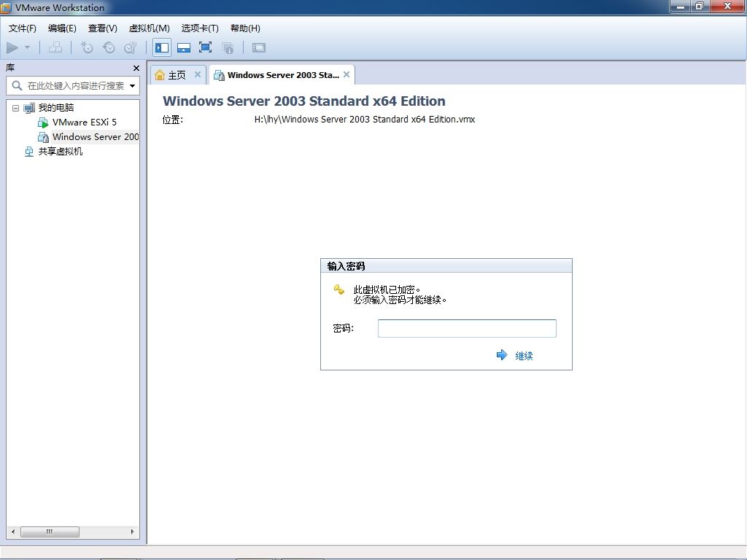Image resolution: width=747 pixels, height=560 pixels.
Task: Close the 库 library panel
Action: (136, 68)
